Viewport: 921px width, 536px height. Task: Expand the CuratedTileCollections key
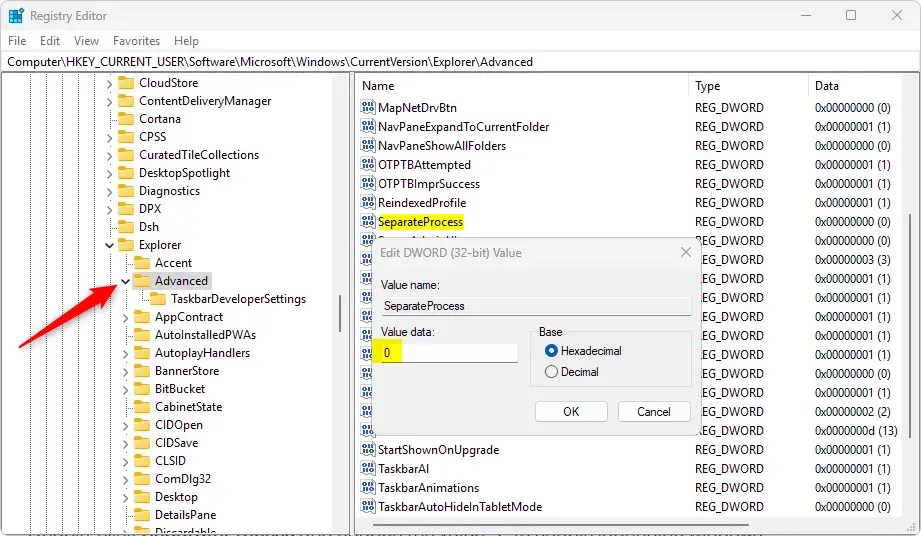pyautogui.click(x=109, y=156)
